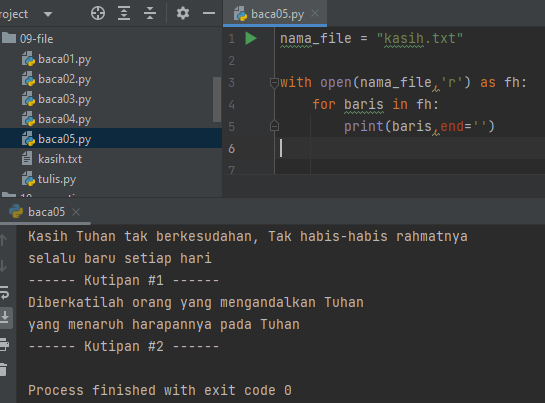The height and width of the screenshot is (403, 545).
Task: Clear console output with trash icon
Action: click(3, 369)
